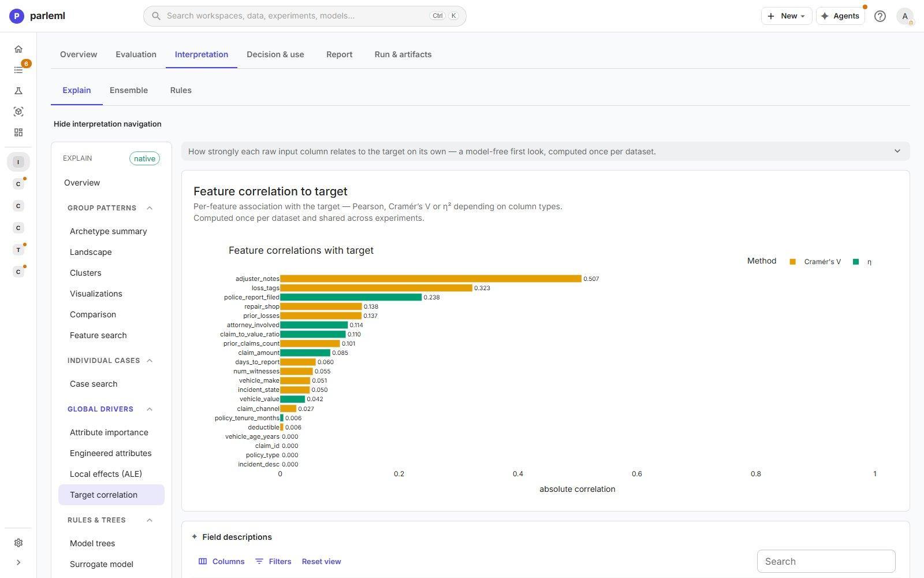Hide interpretation navigation
Viewport: 924px width, 578px height.
pos(107,124)
